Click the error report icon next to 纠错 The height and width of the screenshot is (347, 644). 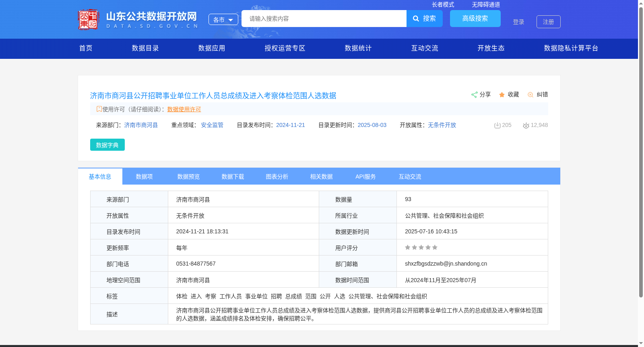click(x=530, y=95)
